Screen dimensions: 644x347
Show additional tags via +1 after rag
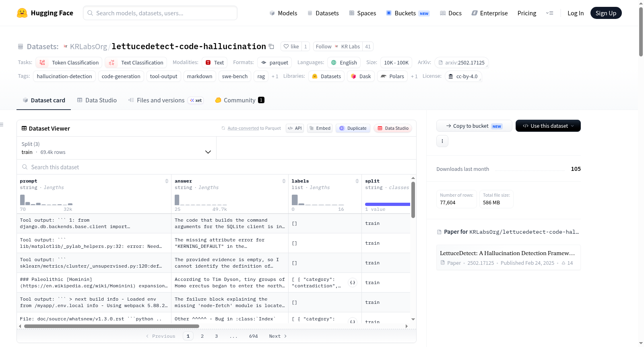click(275, 76)
